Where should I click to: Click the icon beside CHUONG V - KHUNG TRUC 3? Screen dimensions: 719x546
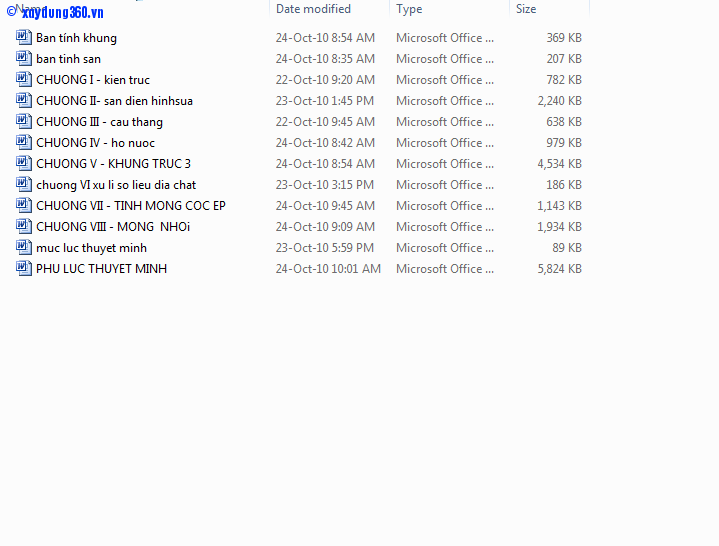pyautogui.click(x=24, y=164)
